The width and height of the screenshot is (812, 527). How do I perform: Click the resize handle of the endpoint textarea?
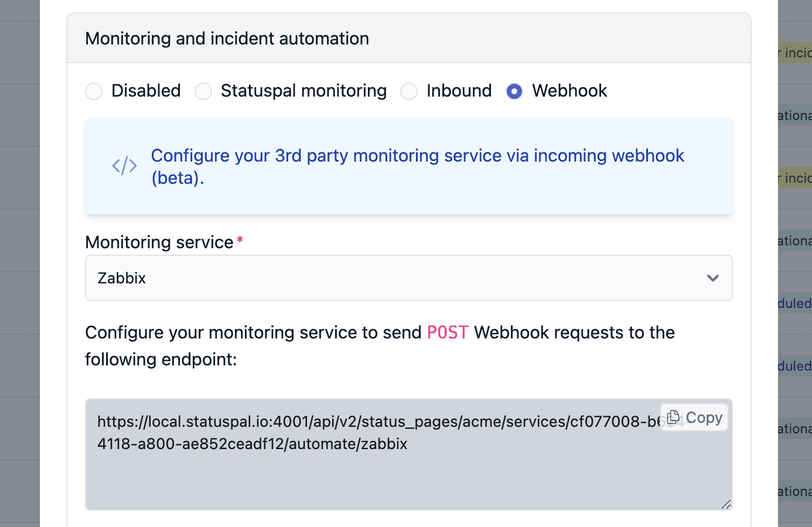726,504
